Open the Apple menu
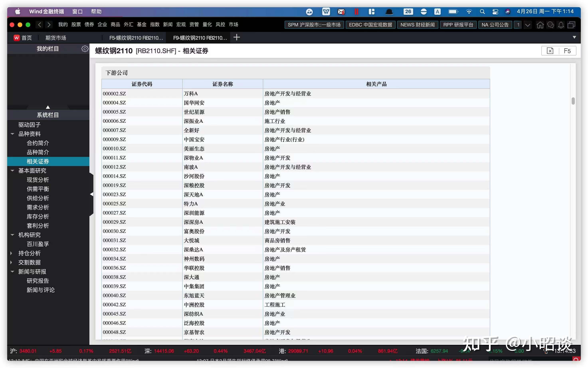This screenshot has width=588, height=368. (x=18, y=11)
